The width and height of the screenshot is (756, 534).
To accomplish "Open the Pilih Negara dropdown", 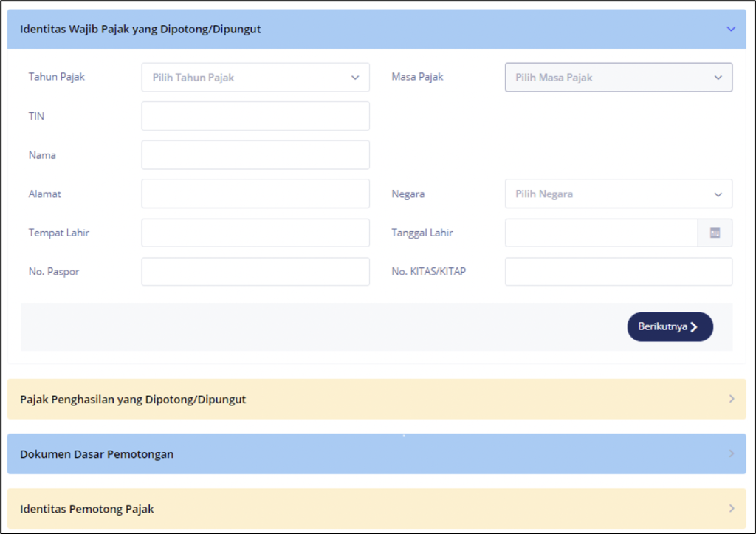I will [x=618, y=194].
